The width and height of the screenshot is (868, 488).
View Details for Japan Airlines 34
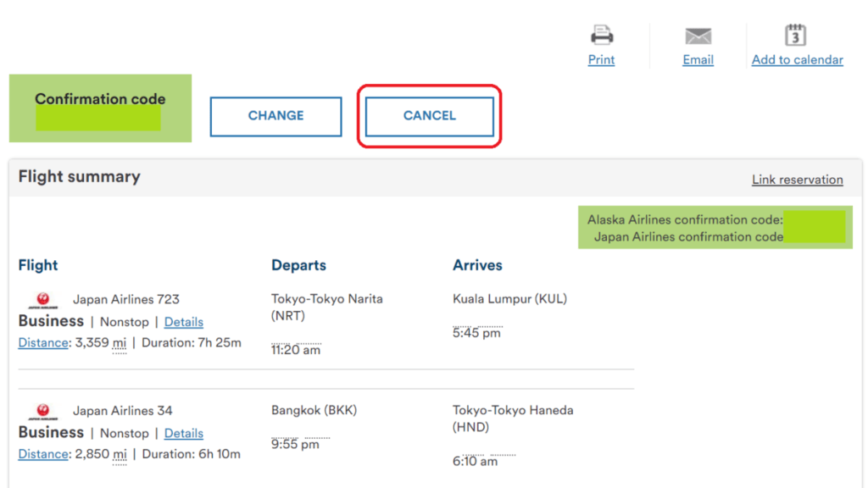tap(184, 433)
